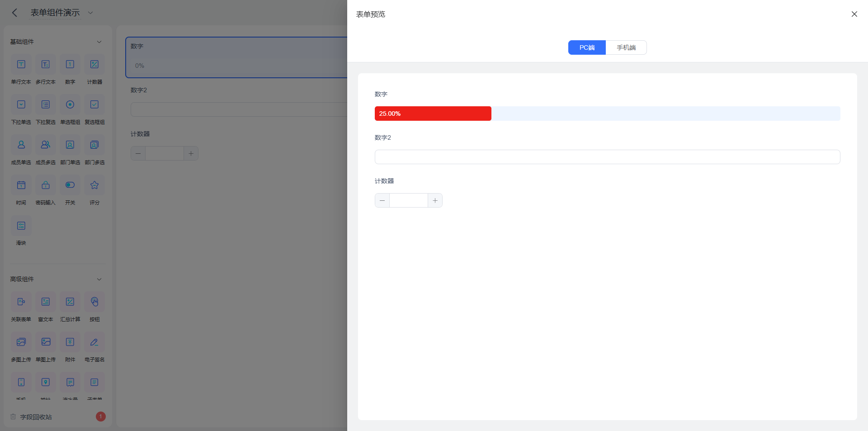Select the 单选框组 radio component icon
The height and width of the screenshot is (431, 868).
(70, 105)
